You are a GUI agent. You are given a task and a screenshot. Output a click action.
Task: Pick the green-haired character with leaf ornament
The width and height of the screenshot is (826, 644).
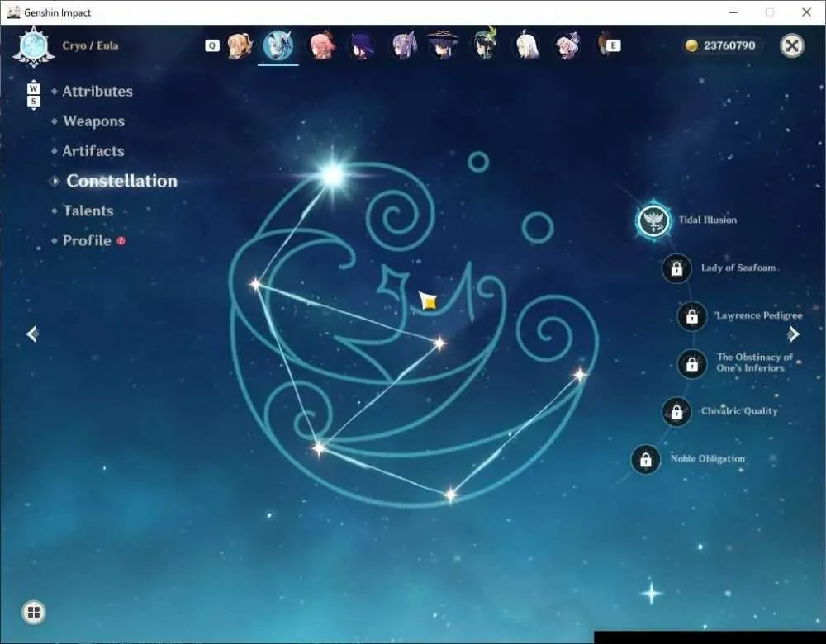(485, 45)
